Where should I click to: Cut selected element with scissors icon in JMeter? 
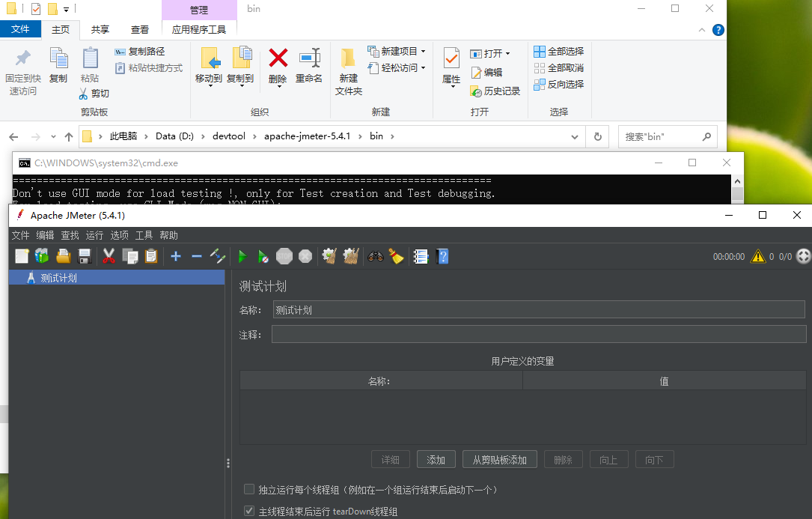[109, 256]
